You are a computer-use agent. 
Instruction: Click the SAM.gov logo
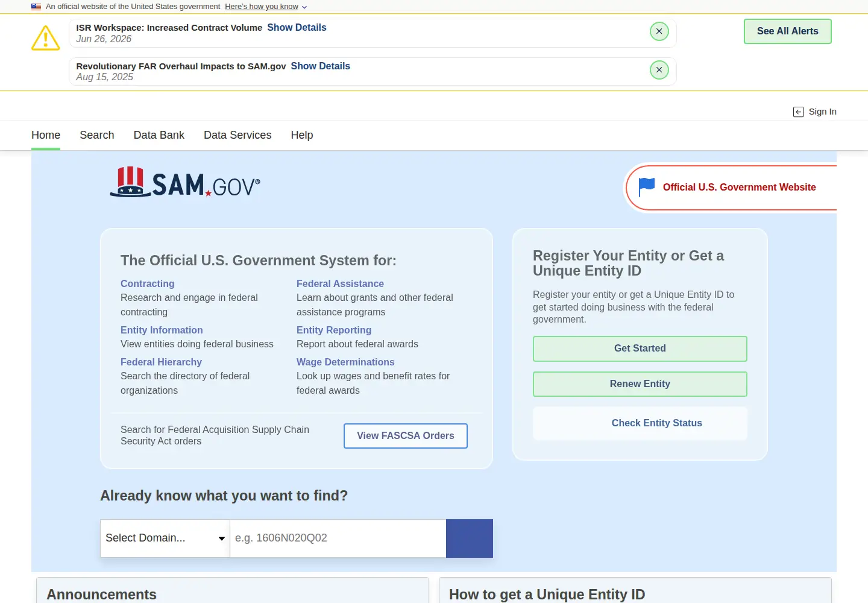(185, 182)
